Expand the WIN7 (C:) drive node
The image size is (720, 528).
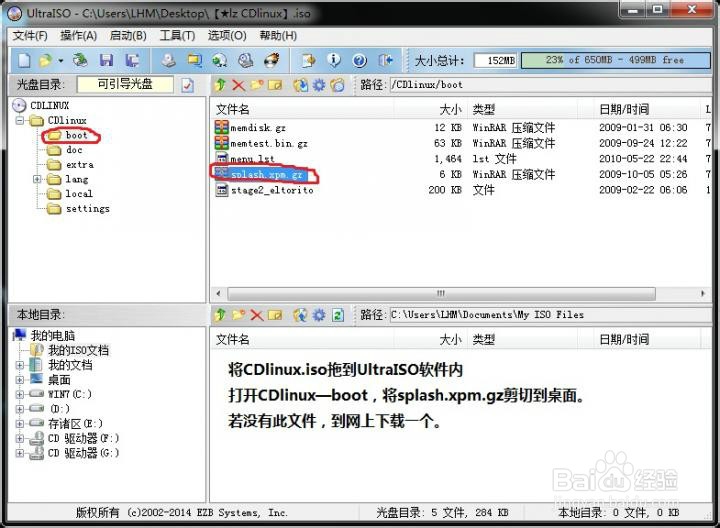(x=20, y=394)
